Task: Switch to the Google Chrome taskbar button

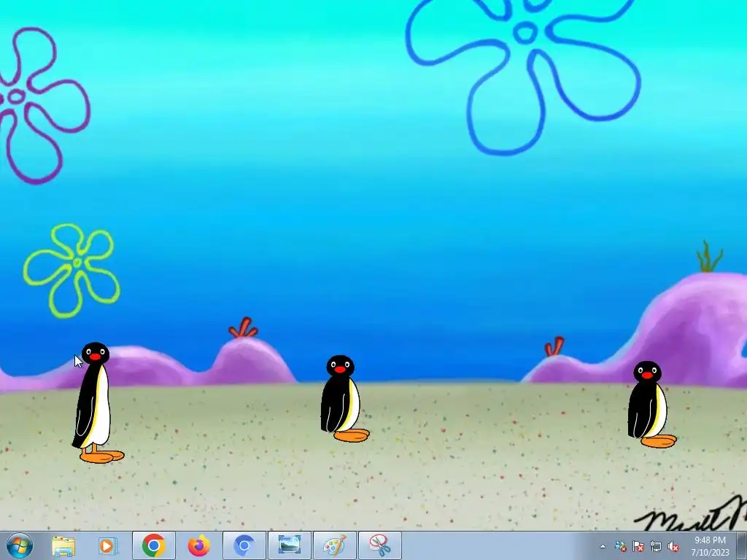Action: click(x=153, y=545)
